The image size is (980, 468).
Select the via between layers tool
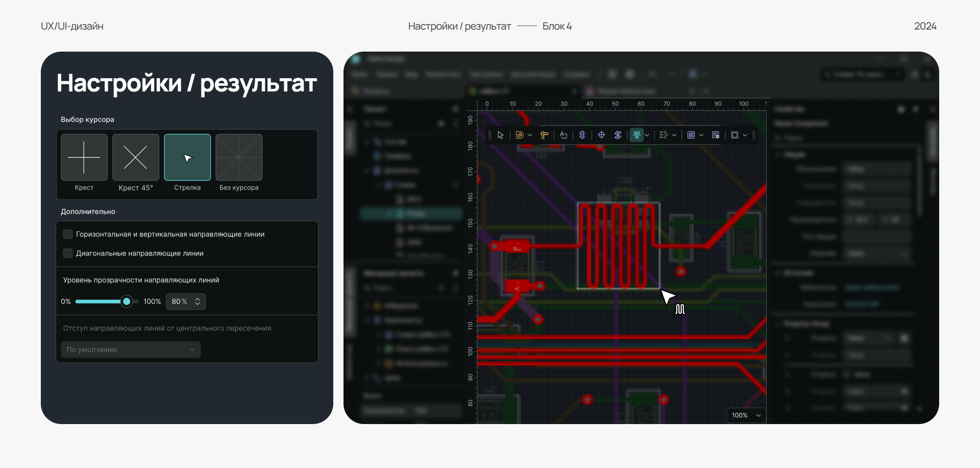click(618, 135)
